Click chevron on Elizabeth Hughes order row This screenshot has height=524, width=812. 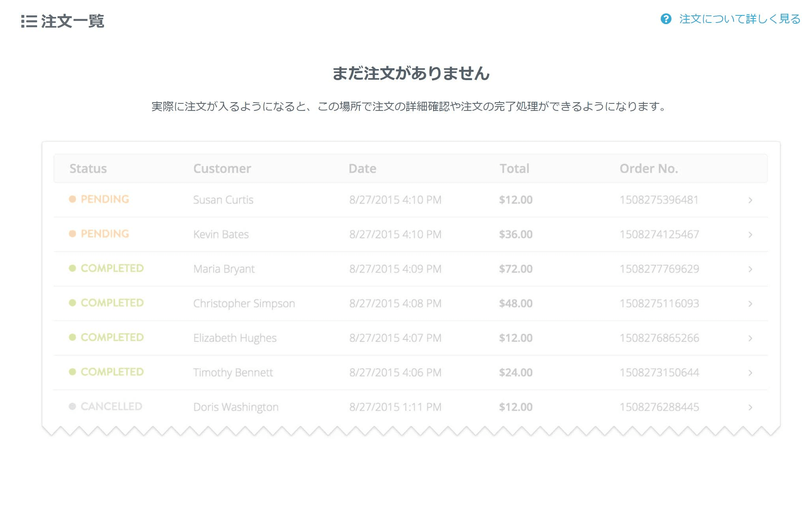[x=750, y=339]
